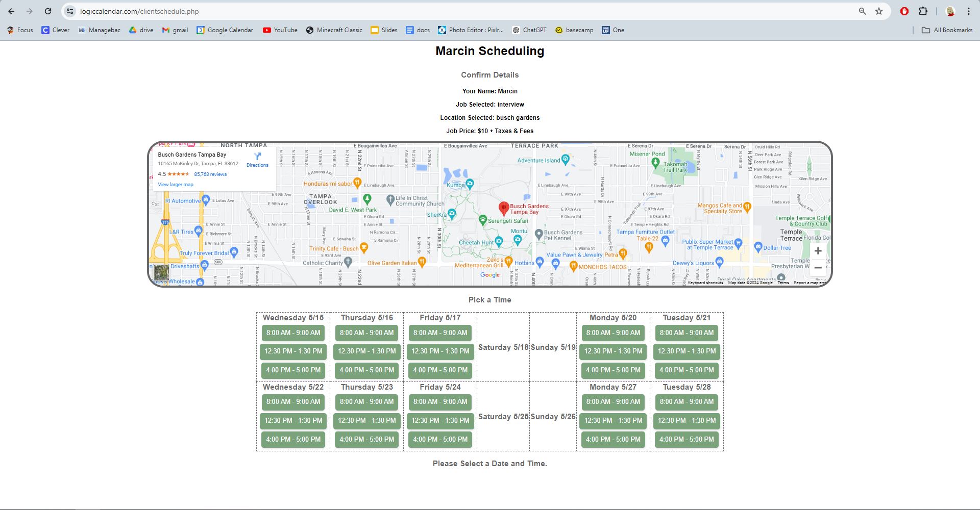Select Wednesday 5/15 4:00 PM - 5:00 PM
Viewport: 980px width, 510px height.
[x=293, y=370]
